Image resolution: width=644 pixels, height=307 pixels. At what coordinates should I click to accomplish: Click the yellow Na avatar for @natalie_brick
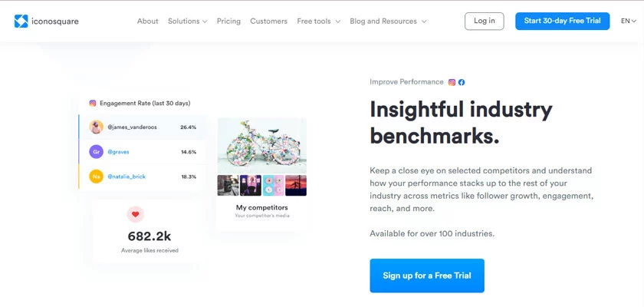[x=96, y=177]
